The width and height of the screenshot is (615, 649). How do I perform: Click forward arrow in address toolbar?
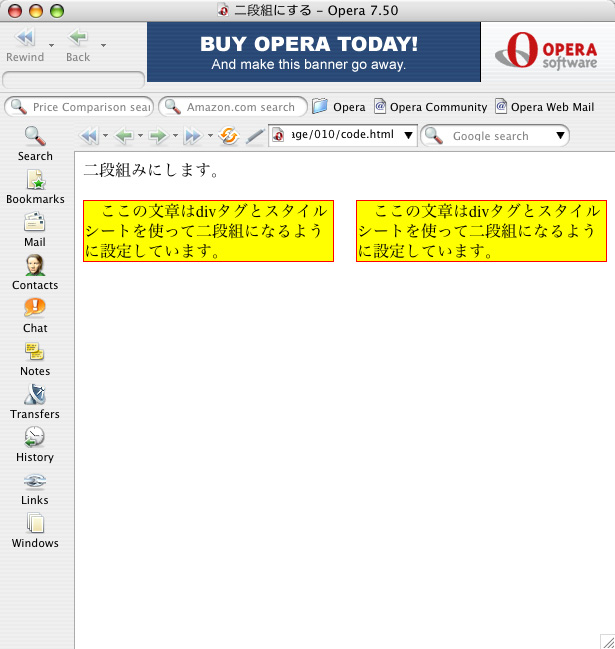(159, 135)
